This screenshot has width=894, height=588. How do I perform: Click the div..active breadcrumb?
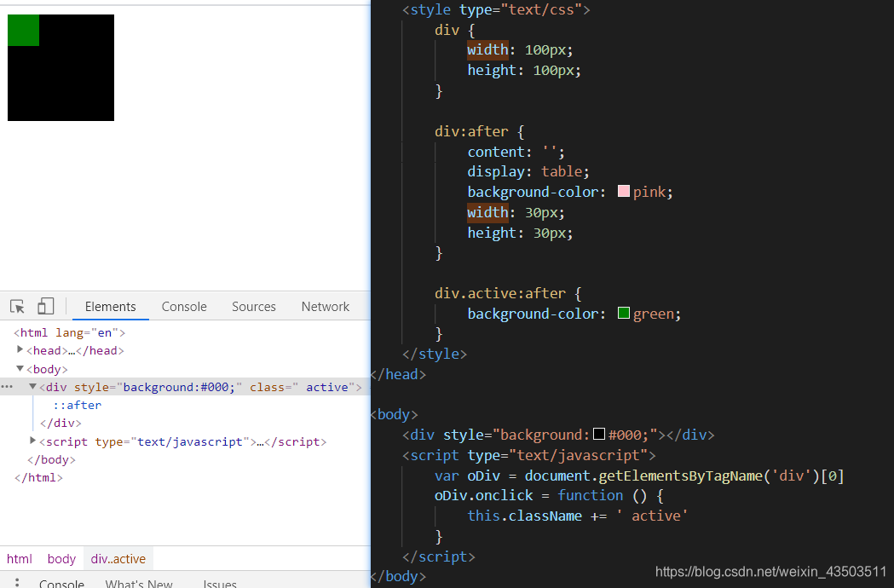coord(118,559)
